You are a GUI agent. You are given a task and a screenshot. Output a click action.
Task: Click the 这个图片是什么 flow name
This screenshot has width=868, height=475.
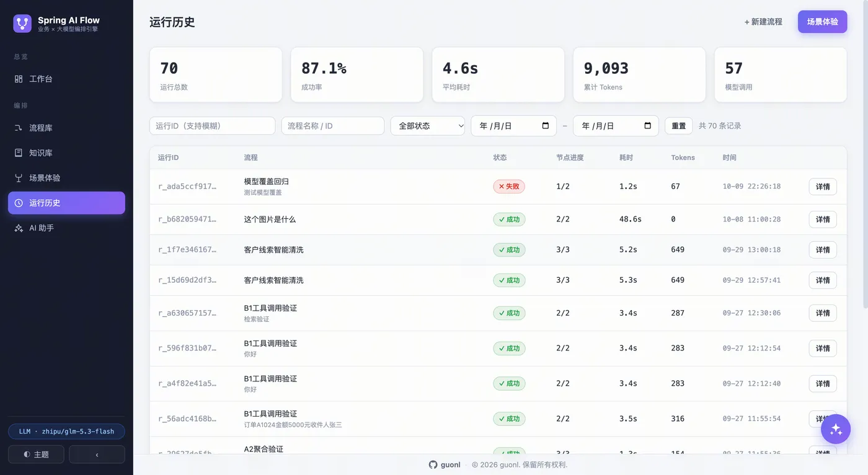coord(270,220)
